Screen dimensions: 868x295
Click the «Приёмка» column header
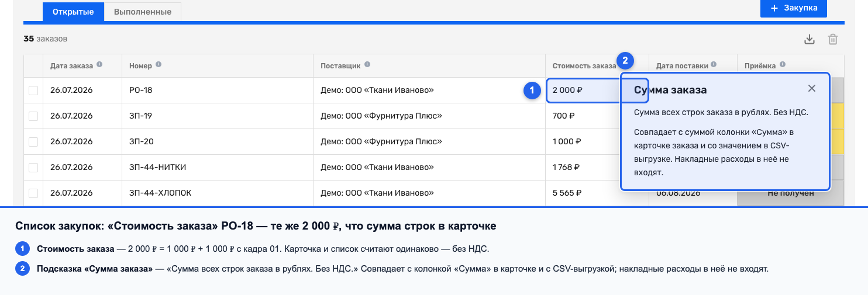[x=760, y=65]
